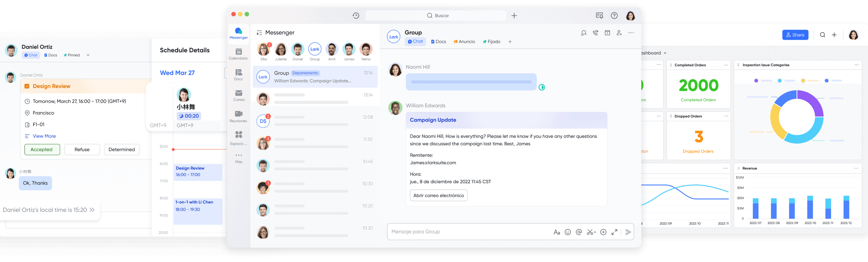Expand the dashboard dropdown arrow
Viewport: 868px width, 262px height.
665,53
